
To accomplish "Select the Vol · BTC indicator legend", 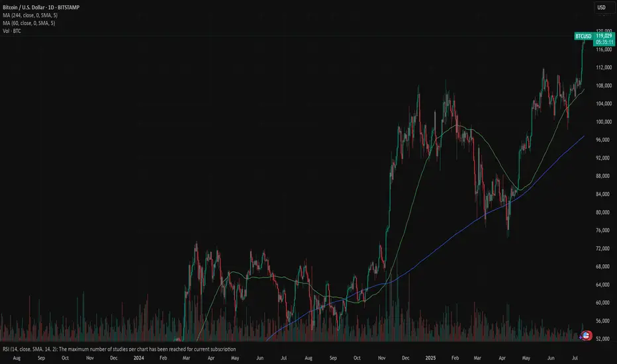I will 12,31.
